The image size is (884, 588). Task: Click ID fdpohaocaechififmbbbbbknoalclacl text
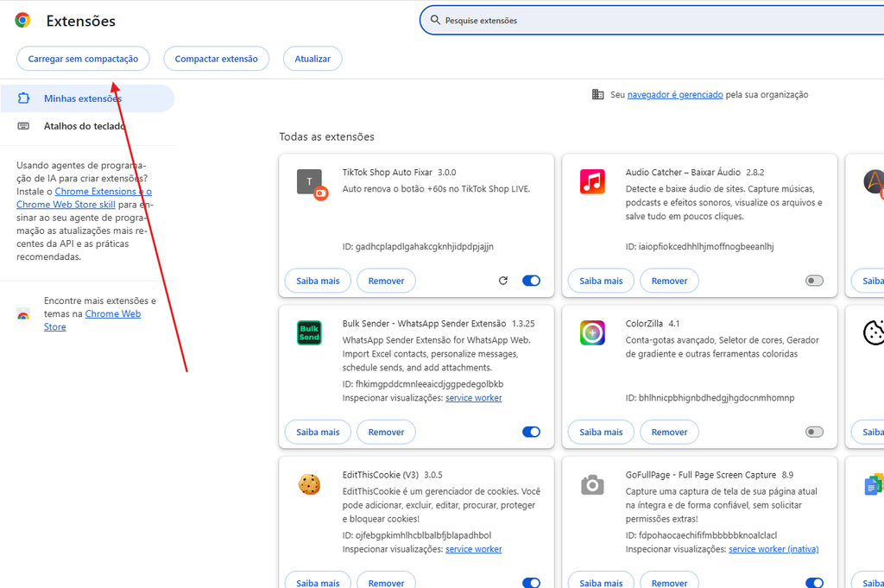[x=701, y=535]
